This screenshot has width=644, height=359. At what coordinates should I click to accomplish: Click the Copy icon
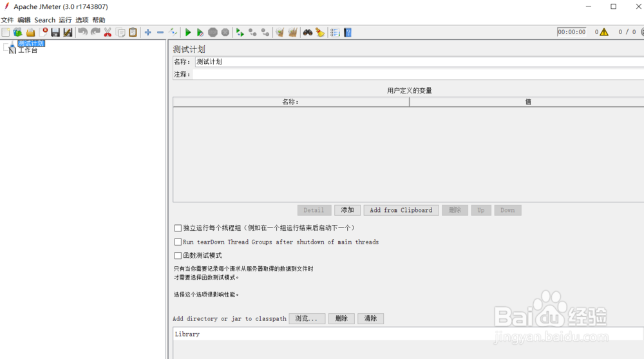tap(120, 32)
